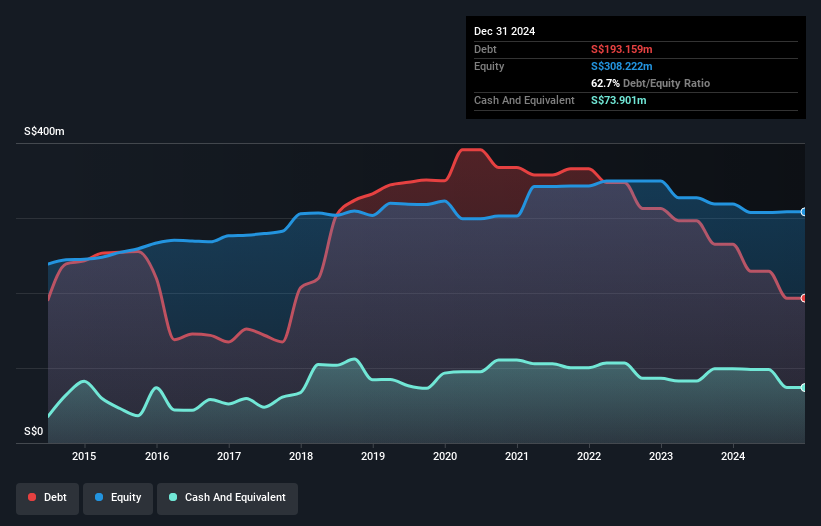Select the 2024 x-axis label
This screenshot has width=821, height=526.
coord(733,456)
